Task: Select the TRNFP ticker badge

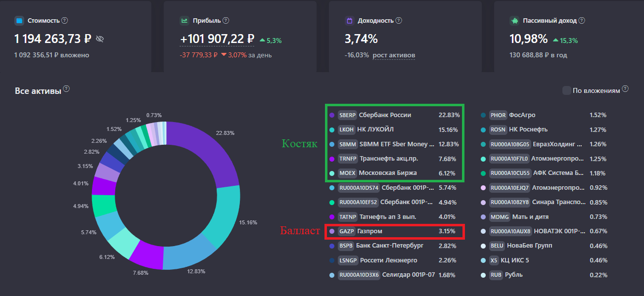Action: (348, 159)
